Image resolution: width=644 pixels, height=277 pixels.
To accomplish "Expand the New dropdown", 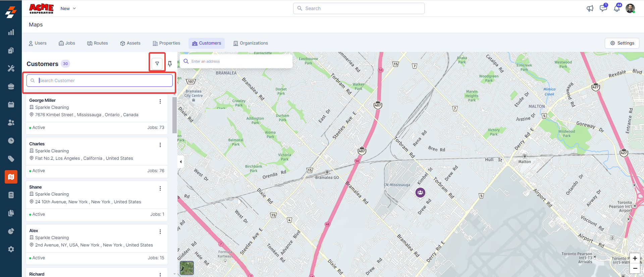I will click(x=68, y=8).
